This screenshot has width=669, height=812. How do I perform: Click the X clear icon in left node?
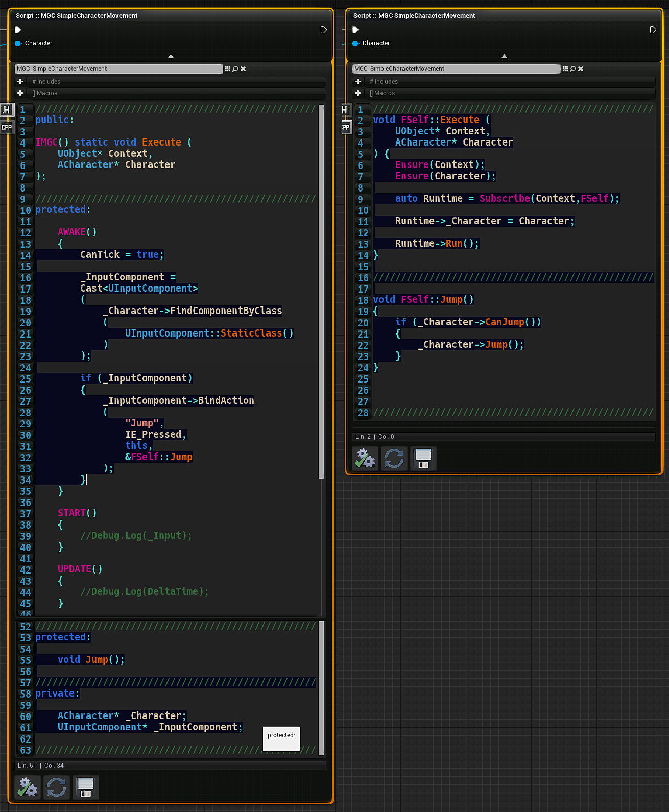[243, 69]
